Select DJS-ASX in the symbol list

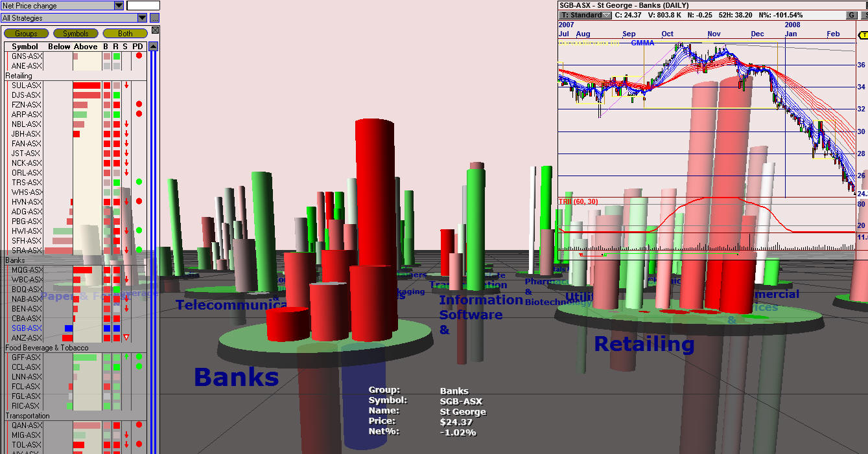click(x=26, y=95)
